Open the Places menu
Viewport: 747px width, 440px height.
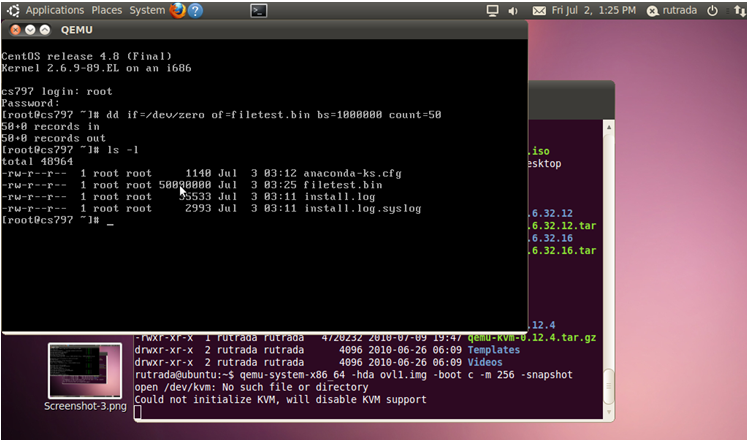coord(107,10)
